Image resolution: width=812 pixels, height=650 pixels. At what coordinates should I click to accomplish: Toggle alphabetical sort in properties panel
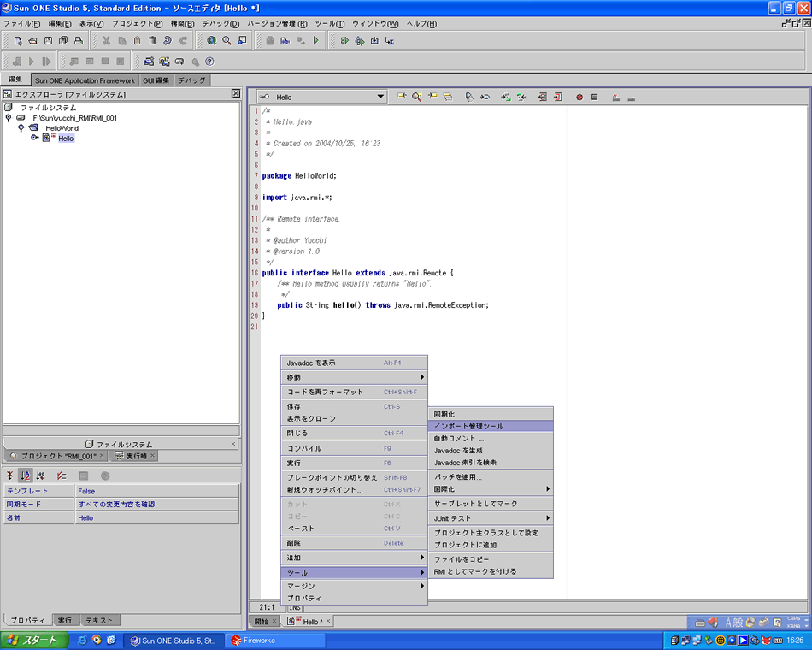tap(25, 476)
